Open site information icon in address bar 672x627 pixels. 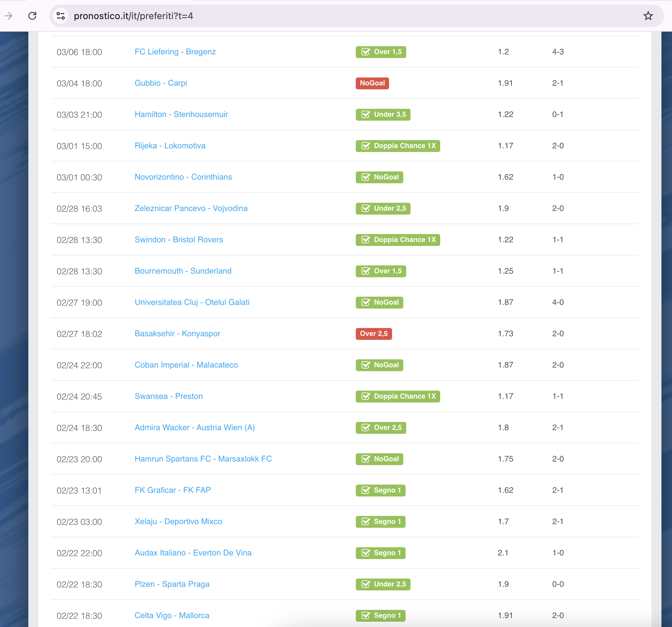(x=61, y=16)
